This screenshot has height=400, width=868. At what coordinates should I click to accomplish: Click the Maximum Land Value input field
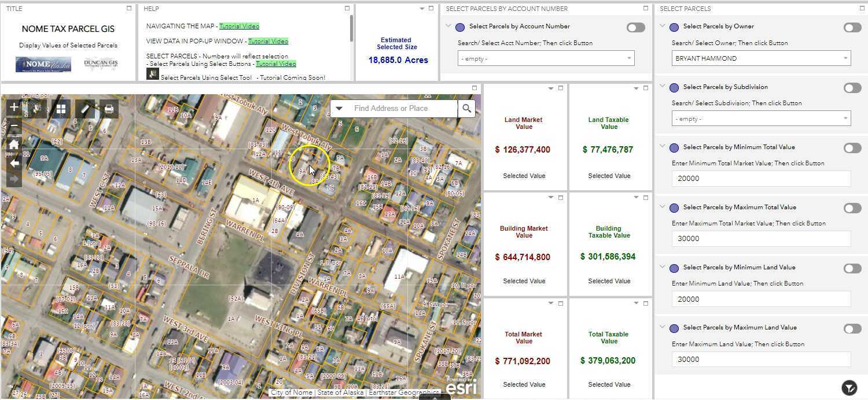pyautogui.click(x=760, y=360)
